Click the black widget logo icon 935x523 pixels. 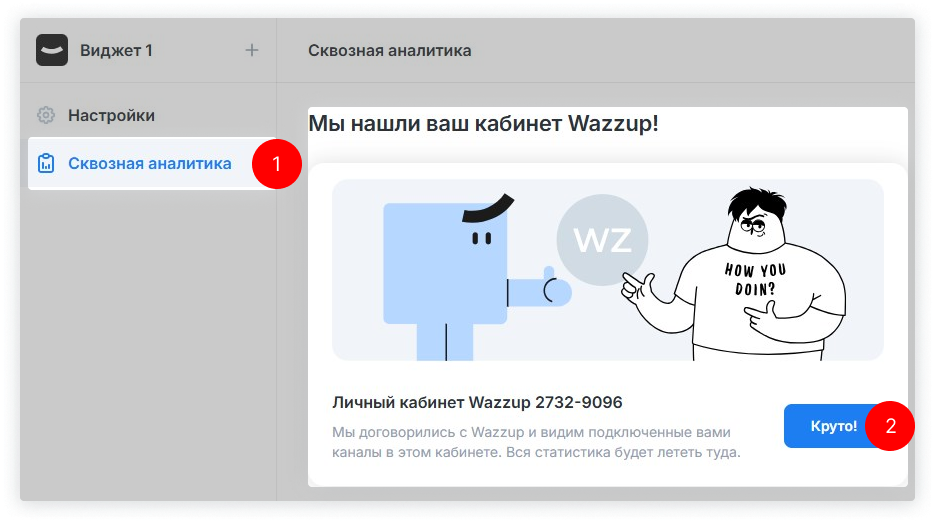pyautogui.click(x=52, y=50)
